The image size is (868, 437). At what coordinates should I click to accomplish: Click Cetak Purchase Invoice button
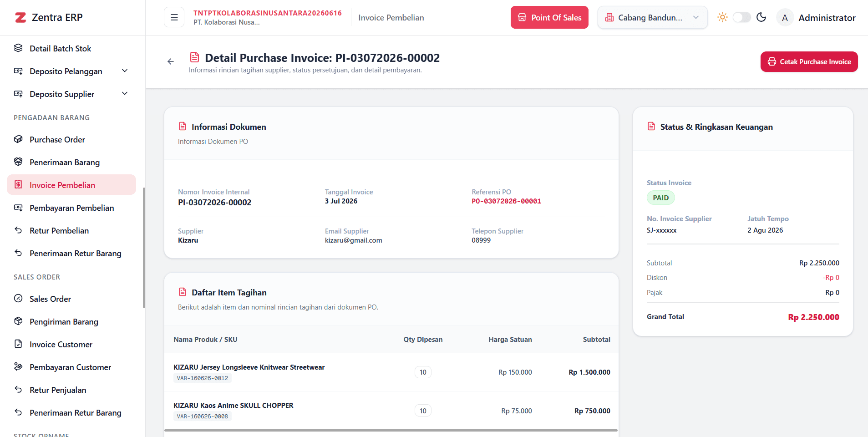(809, 61)
